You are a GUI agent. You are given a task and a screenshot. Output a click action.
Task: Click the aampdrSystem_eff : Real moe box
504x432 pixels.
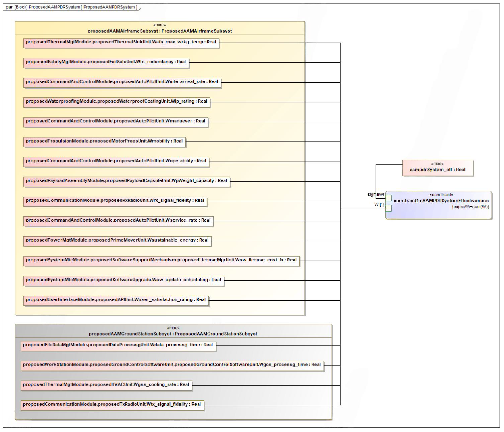438,168
